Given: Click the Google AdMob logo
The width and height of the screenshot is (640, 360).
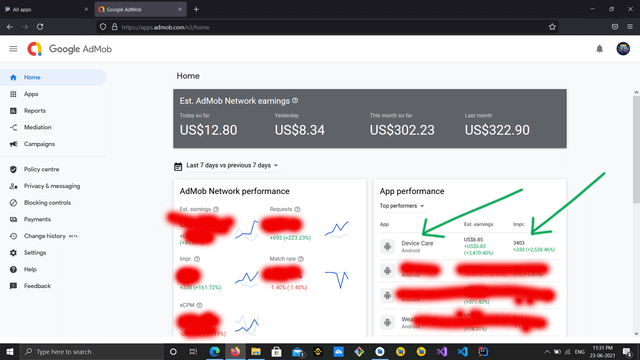Looking at the screenshot, I should 70,49.
